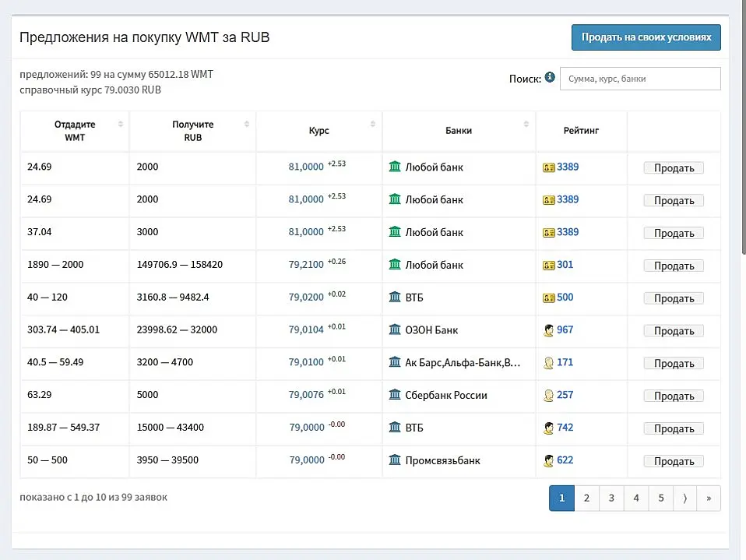
Task: Click the passport icon next to rating 301
Action: (548, 265)
